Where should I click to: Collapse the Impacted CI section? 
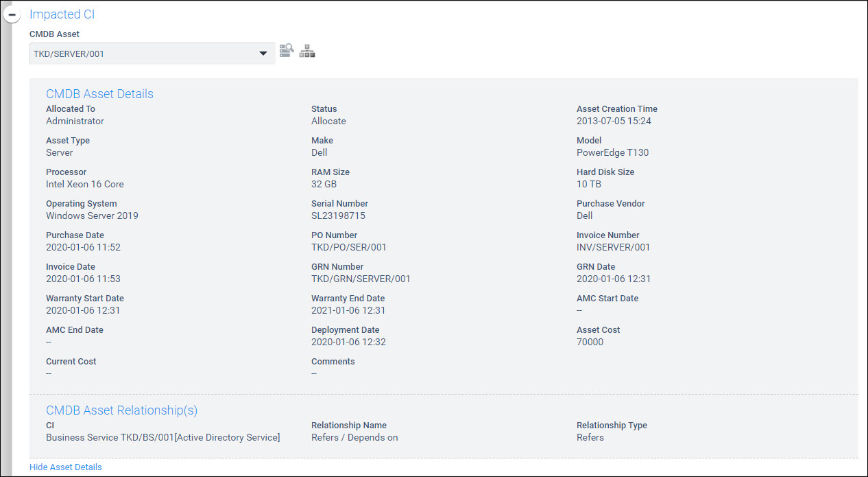[x=12, y=14]
